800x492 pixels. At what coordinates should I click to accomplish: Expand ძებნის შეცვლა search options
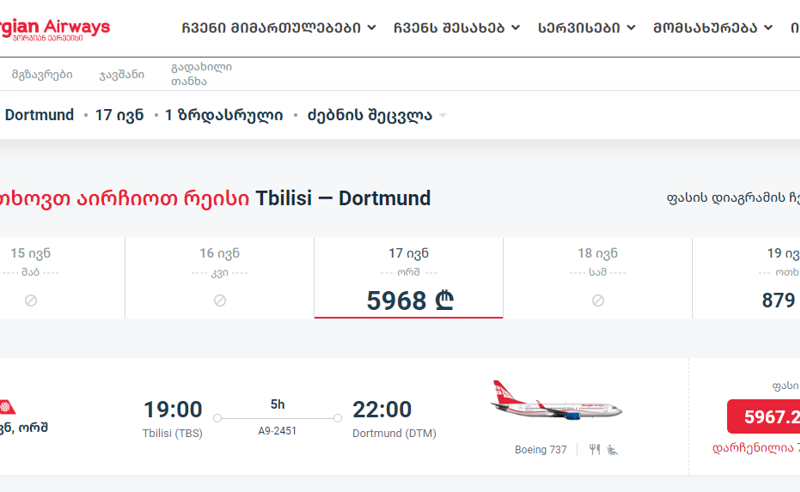tap(377, 115)
